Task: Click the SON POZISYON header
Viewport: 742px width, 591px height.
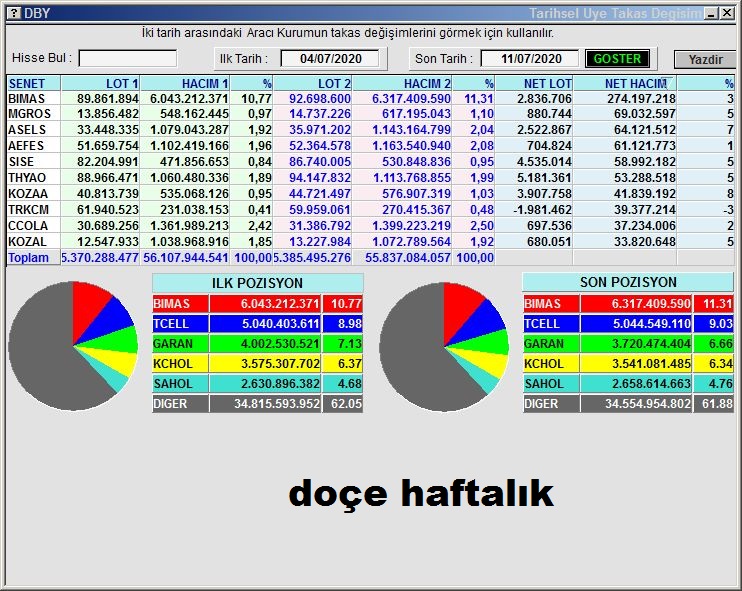Action: click(628, 282)
